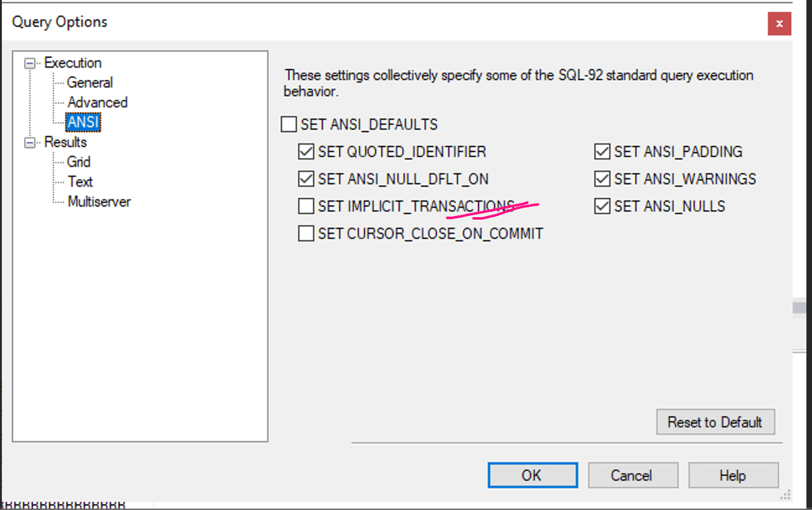Check SET CURSOR_CLOSE_ON_COMMIT

[306, 234]
